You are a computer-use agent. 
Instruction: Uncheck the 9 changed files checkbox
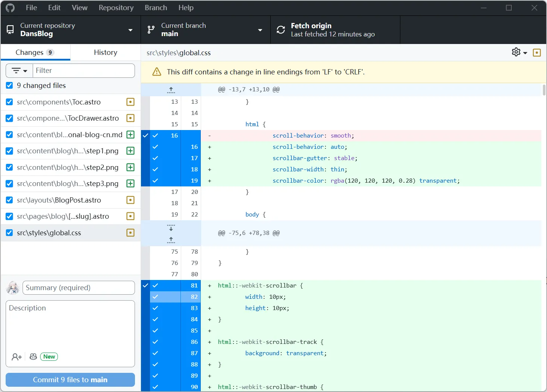[9, 85]
